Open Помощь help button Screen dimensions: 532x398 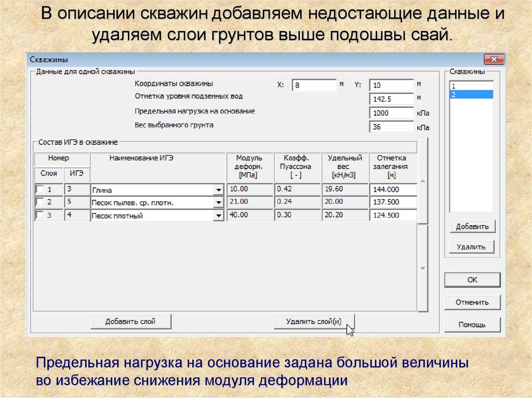click(472, 325)
